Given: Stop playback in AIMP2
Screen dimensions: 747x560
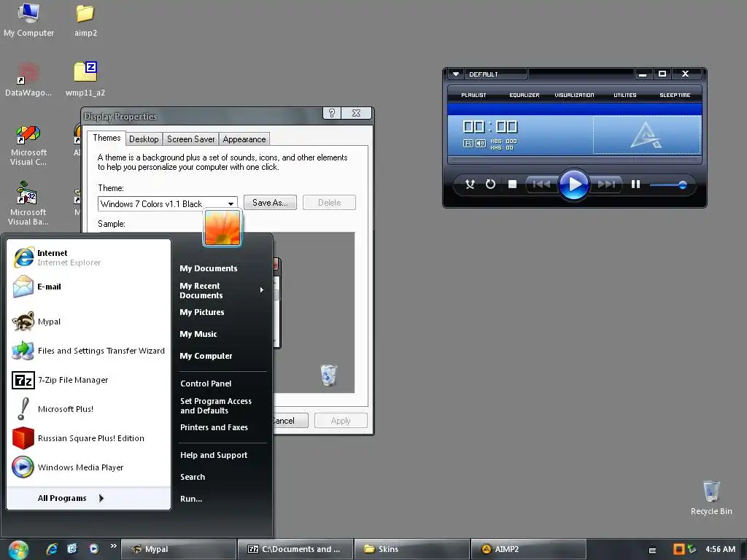Looking at the screenshot, I should point(513,184).
